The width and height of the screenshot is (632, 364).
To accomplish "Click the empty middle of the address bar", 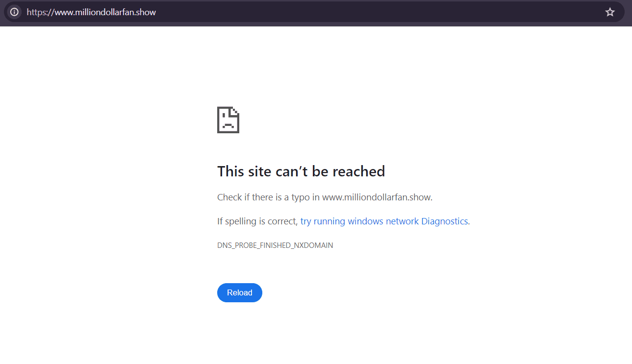I will (x=368, y=12).
